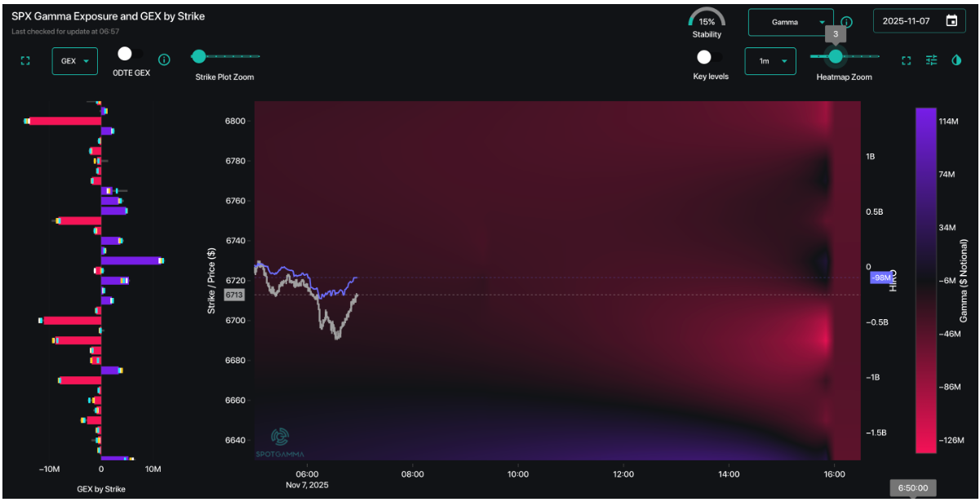Click the 6:50:00 time tooltip label
Screen dimensions: 980x502
(913, 489)
